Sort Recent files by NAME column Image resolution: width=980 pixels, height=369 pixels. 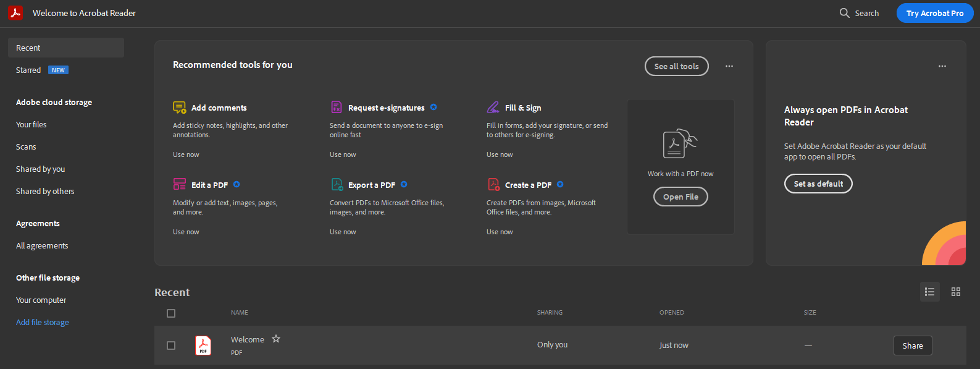(x=240, y=313)
